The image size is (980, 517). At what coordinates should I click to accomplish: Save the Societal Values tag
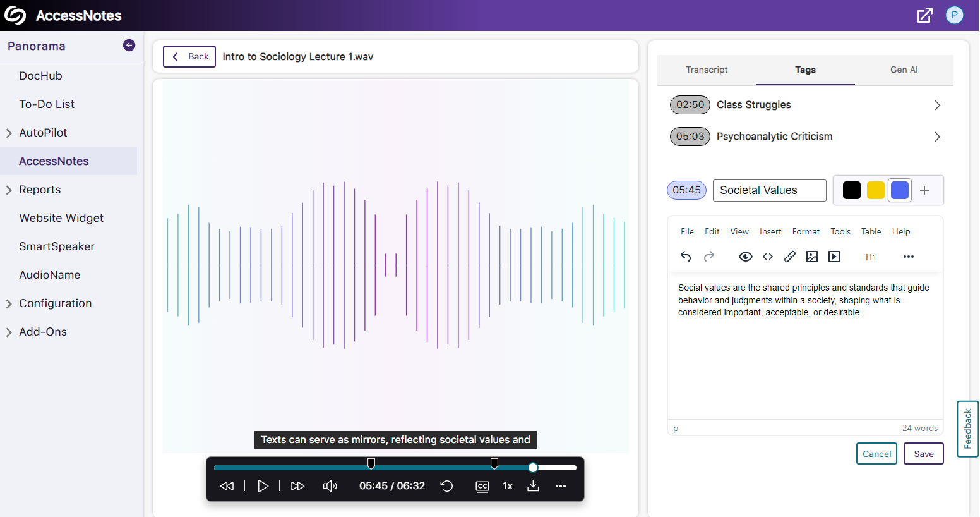(923, 453)
